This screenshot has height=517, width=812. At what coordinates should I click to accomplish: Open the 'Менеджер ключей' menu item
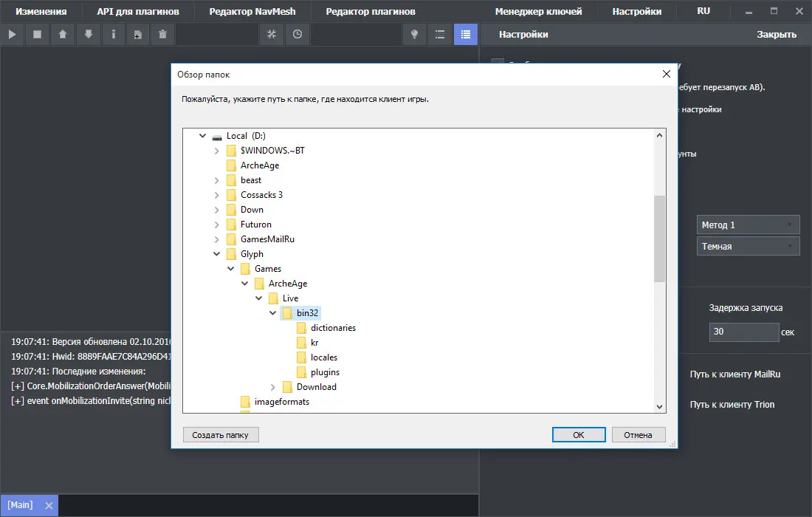pyautogui.click(x=538, y=12)
